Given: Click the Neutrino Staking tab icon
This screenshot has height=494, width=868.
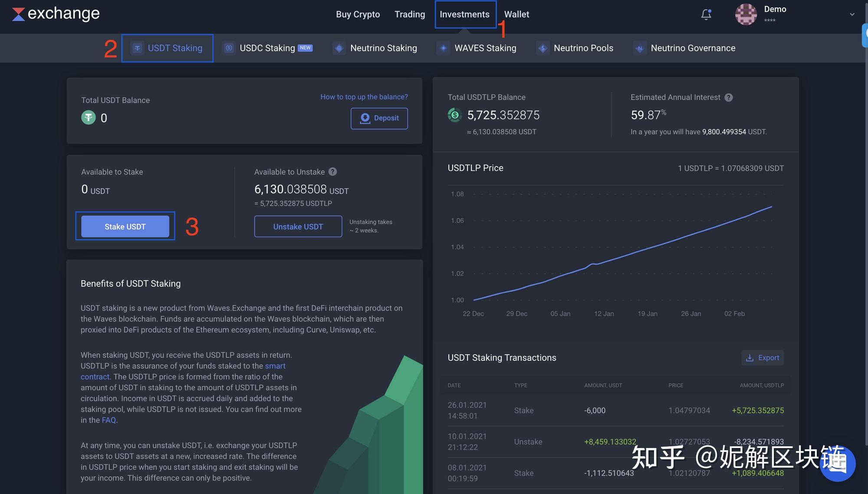Looking at the screenshot, I should (339, 48).
